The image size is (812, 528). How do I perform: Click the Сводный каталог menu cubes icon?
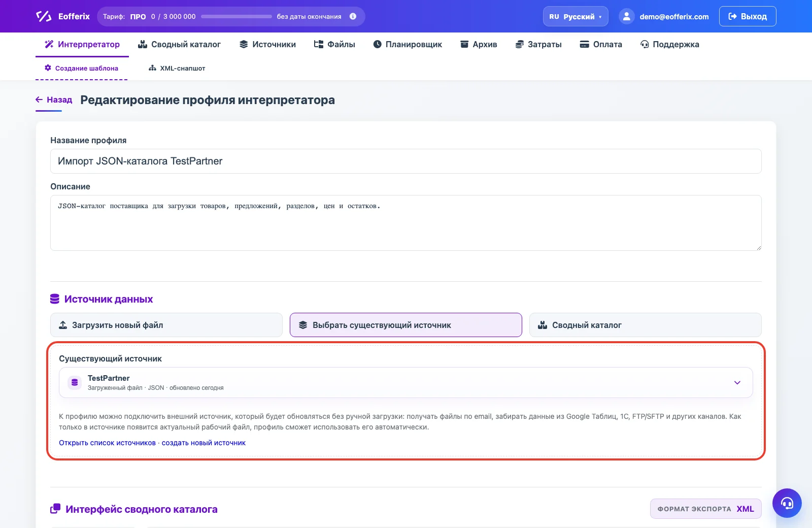click(x=143, y=44)
